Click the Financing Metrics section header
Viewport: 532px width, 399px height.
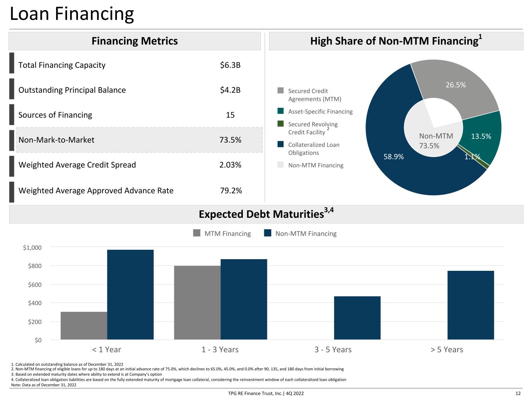[134, 41]
